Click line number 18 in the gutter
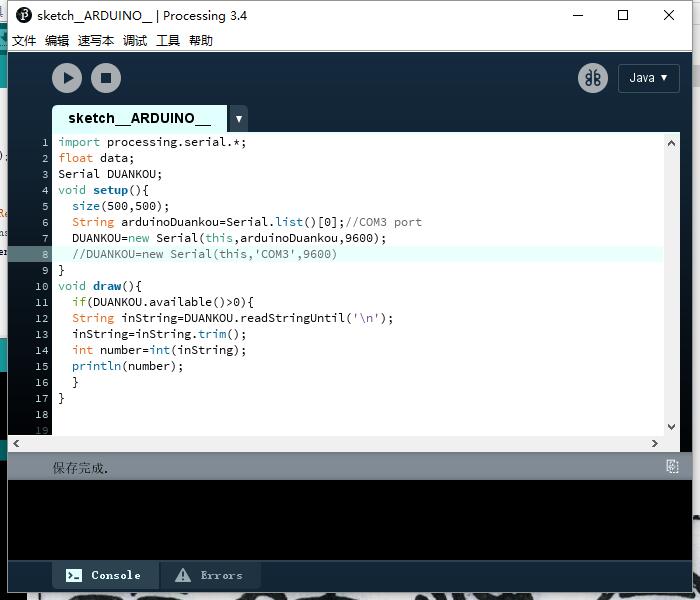Viewport: 700px width, 600px height. tap(42, 415)
